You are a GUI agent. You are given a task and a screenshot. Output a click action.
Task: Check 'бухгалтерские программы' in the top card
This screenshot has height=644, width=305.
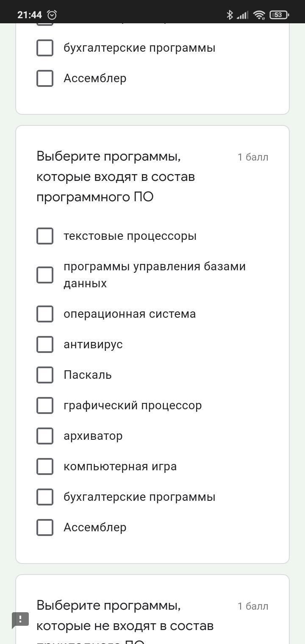point(45,48)
